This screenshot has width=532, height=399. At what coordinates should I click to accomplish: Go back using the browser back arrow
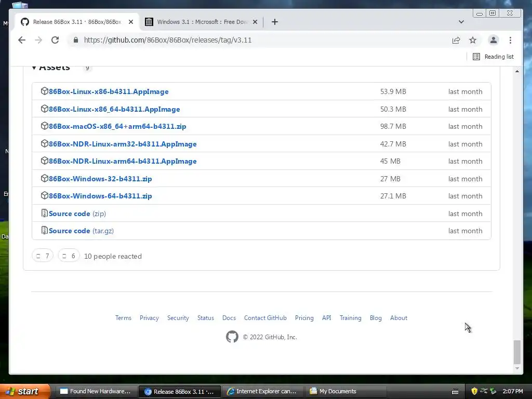click(22, 40)
